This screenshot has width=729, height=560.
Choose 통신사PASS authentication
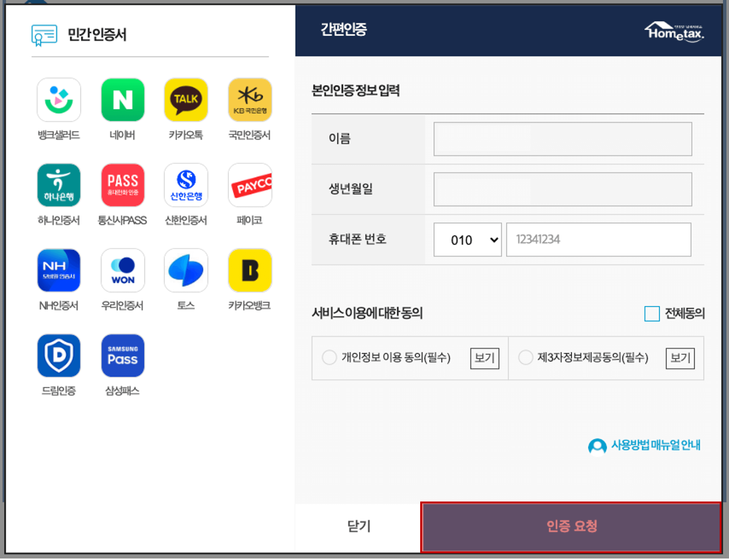(x=123, y=185)
